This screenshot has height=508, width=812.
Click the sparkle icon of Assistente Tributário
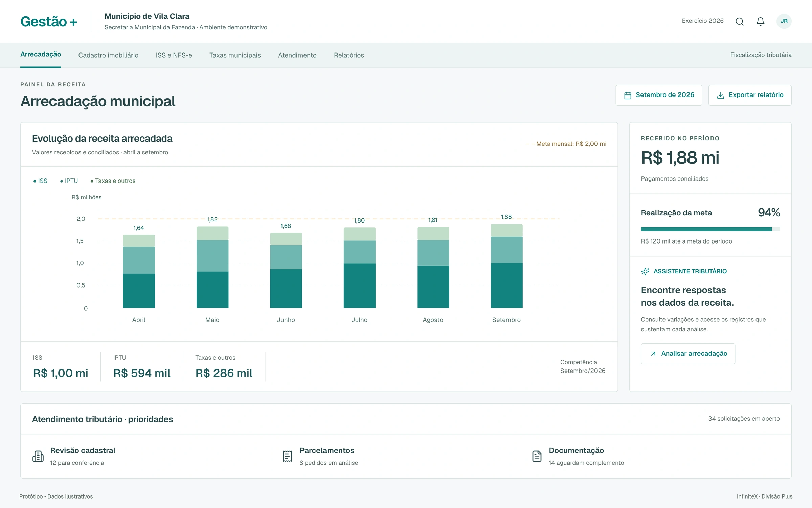tap(645, 271)
